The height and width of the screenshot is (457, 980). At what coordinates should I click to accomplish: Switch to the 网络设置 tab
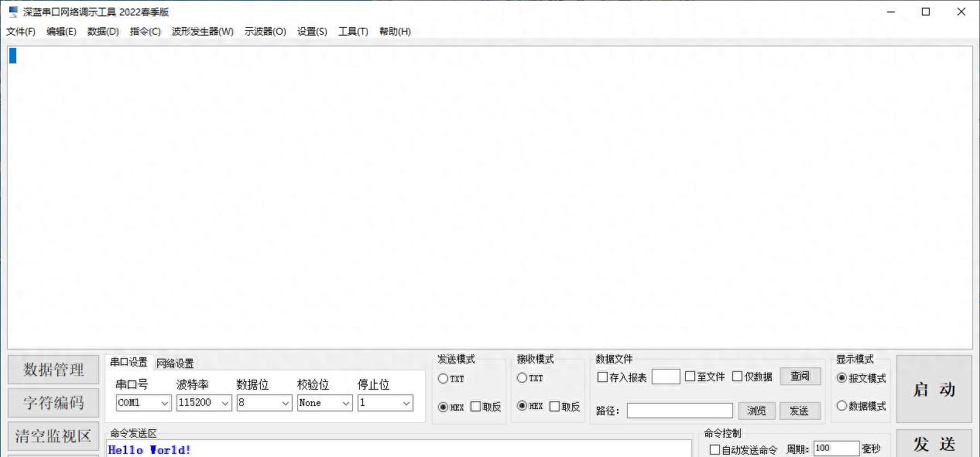click(x=176, y=363)
